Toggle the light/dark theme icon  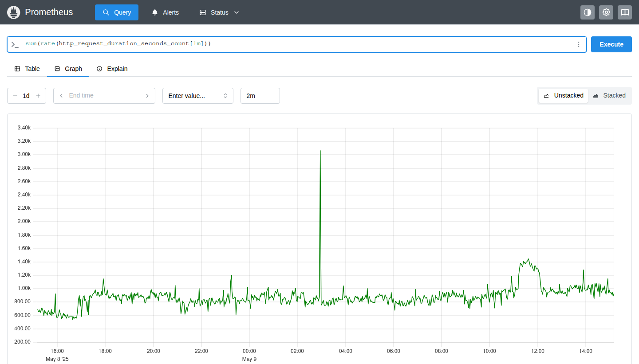[588, 12]
